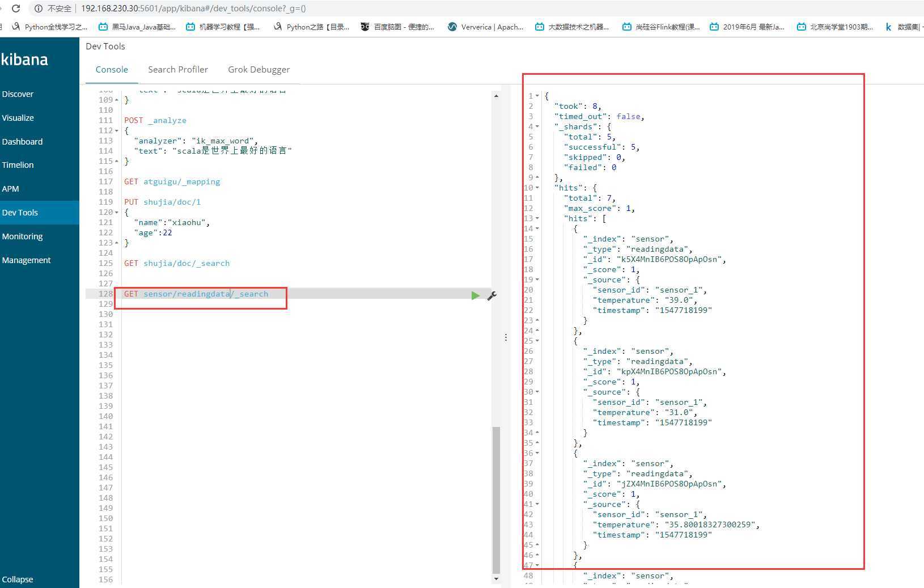Click the PUT shujia/doc/1 request line

(163, 202)
